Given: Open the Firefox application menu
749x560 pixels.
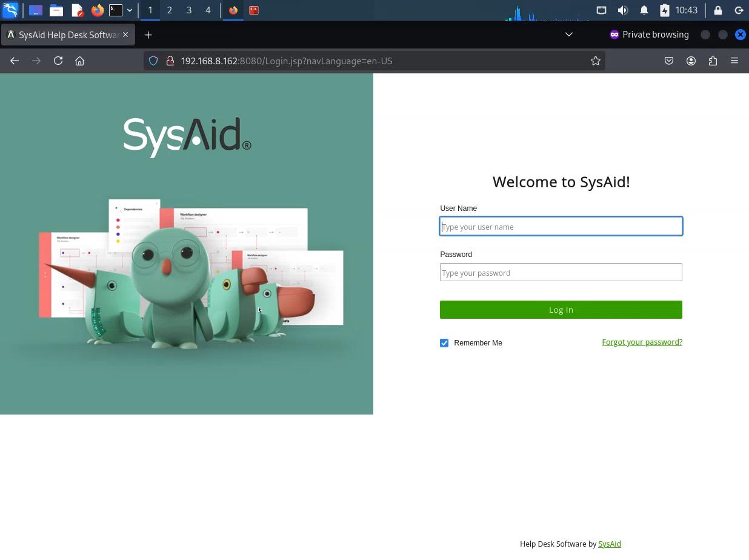Looking at the screenshot, I should pyautogui.click(x=734, y=61).
